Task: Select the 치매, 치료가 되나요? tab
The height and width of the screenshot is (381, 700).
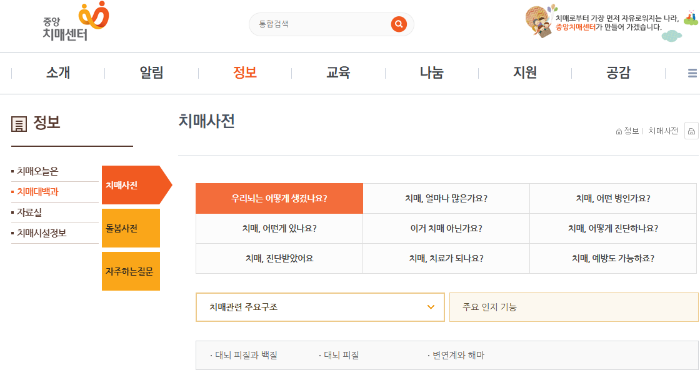Action: tap(446, 258)
